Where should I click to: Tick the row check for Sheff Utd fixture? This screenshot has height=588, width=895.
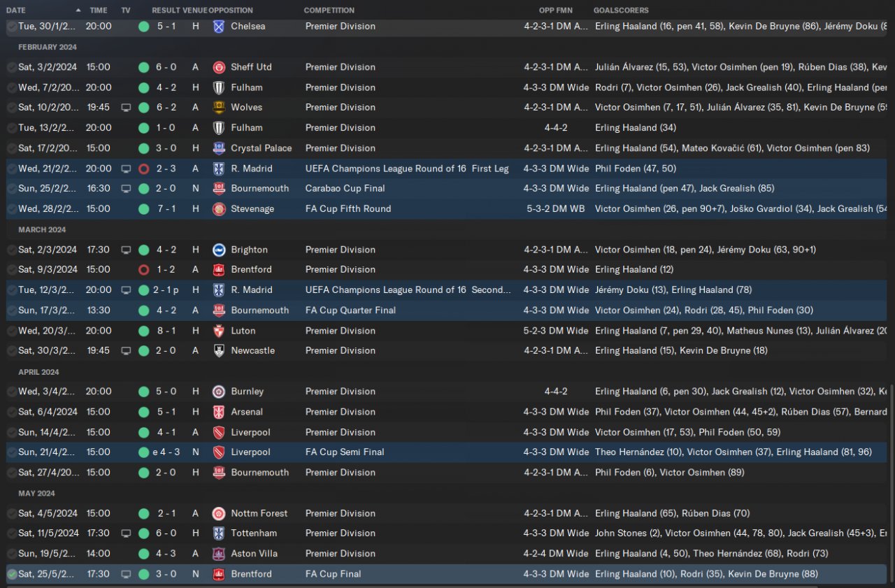pyautogui.click(x=11, y=67)
